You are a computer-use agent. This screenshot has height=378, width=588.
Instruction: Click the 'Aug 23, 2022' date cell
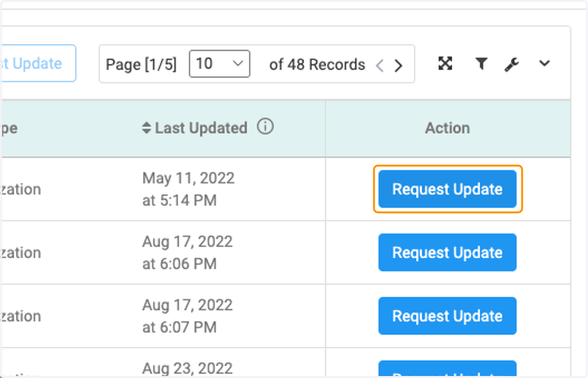(x=188, y=368)
